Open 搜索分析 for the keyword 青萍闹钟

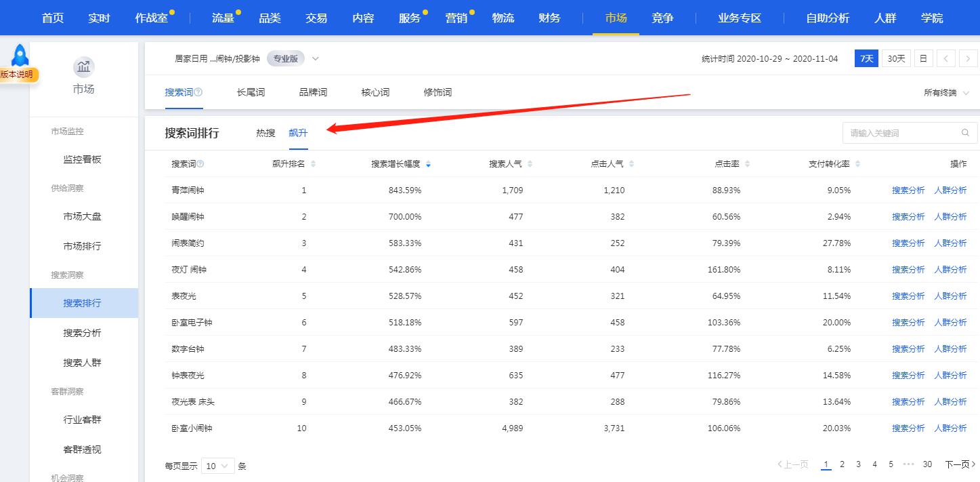tap(908, 190)
